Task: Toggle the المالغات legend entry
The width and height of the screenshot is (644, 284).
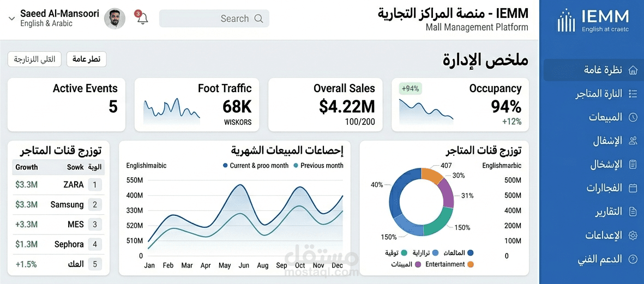Action: 459,253
